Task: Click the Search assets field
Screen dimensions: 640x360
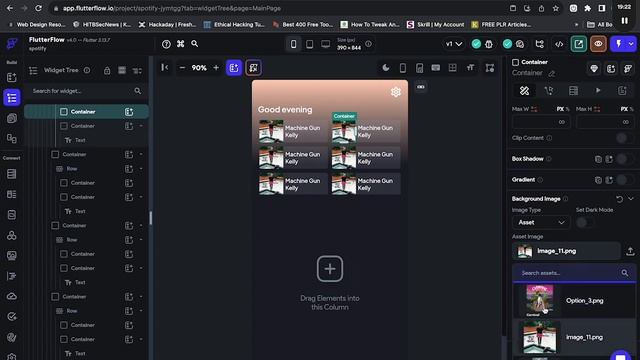Action: pyautogui.click(x=574, y=273)
